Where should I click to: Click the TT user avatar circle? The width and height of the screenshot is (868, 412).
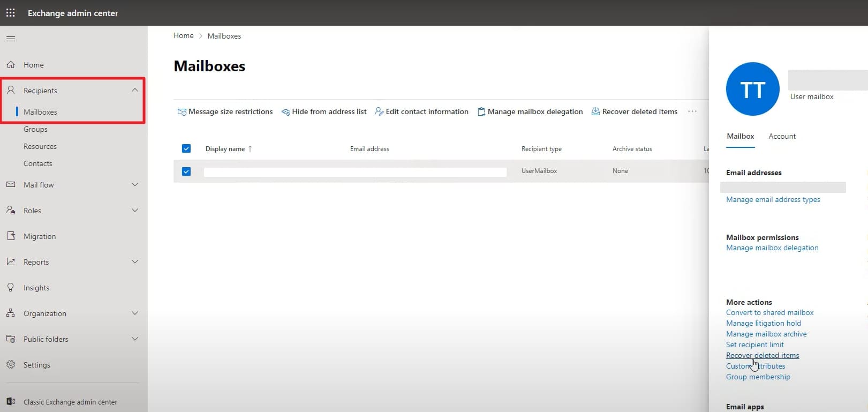tap(752, 89)
